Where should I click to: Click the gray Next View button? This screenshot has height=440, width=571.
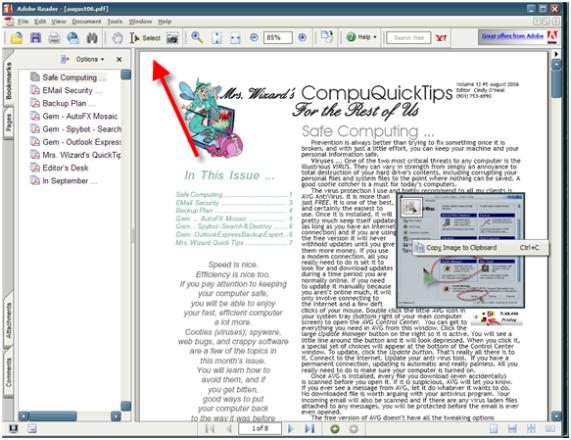pyautogui.click(x=353, y=429)
